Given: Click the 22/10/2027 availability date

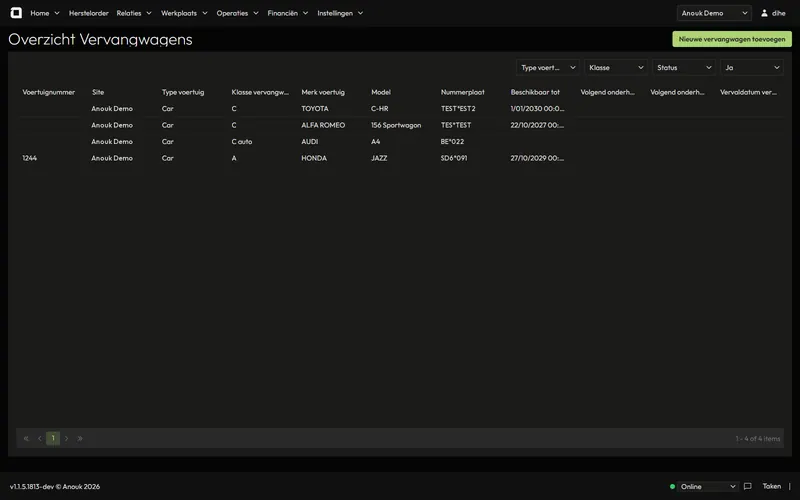Looking at the screenshot, I should 537,125.
